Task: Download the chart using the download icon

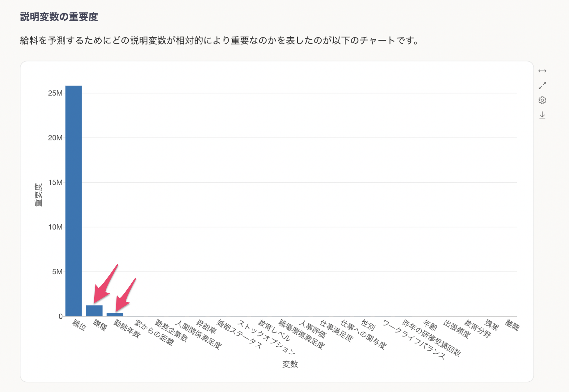Action: coord(542,115)
